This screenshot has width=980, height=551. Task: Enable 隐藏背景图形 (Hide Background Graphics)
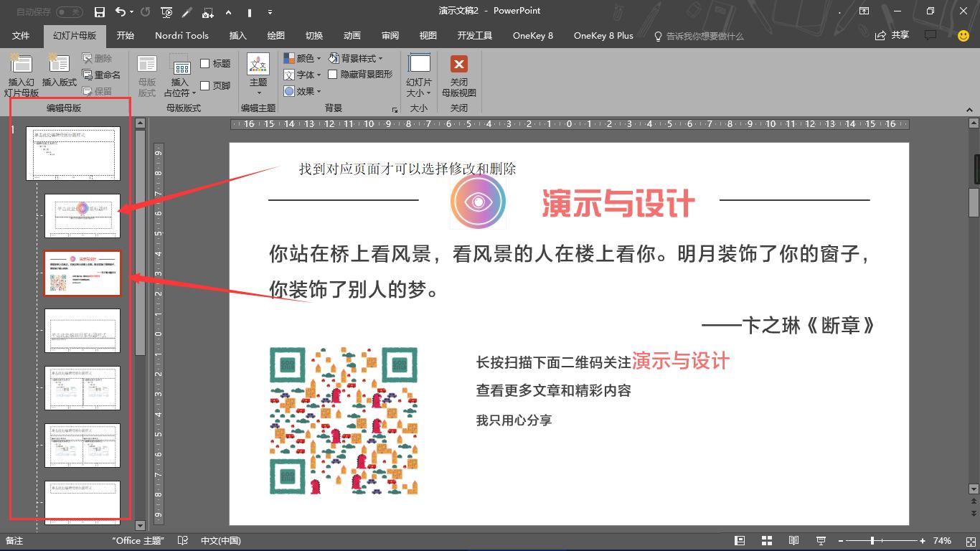(x=334, y=73)
